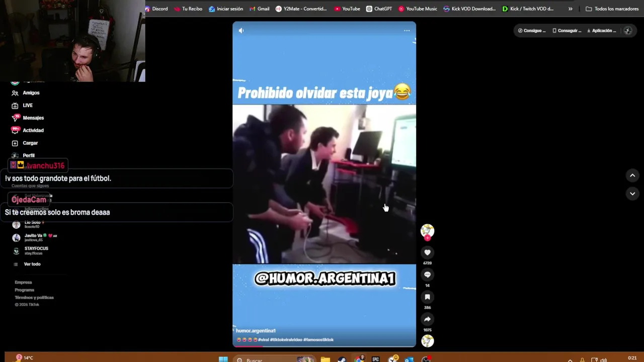644x362 pixels.
Task: Expand hidden bookmarks with the chevron
Action: [x=570, y=9]
